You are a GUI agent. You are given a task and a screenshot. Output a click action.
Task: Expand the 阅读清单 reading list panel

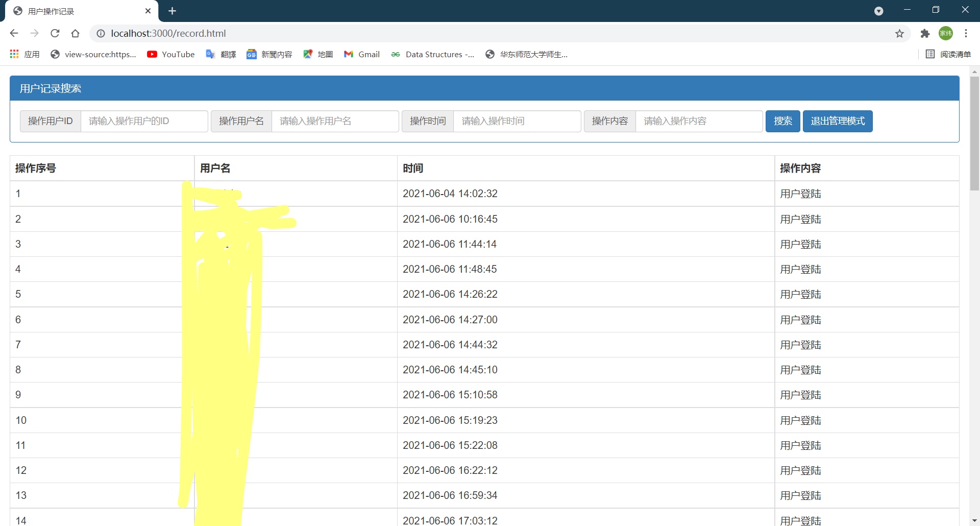(x=948, y=54)
